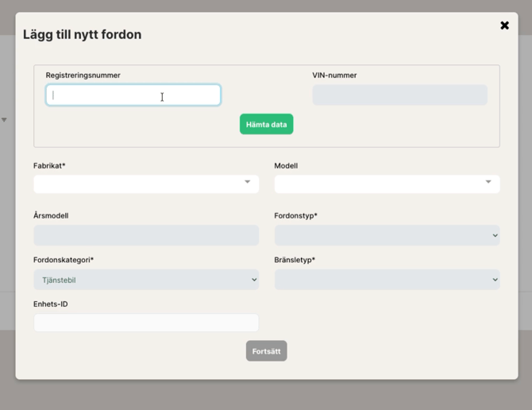This screenshot has width=532, height=410.
Task: Click the chevron in the Fordonstyp select
Action: click(495, 235)
